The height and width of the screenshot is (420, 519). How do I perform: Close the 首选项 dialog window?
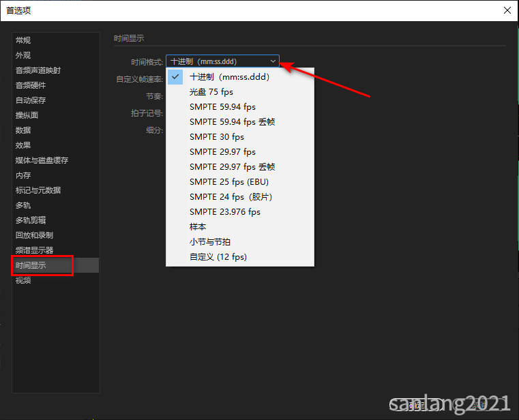507,10
